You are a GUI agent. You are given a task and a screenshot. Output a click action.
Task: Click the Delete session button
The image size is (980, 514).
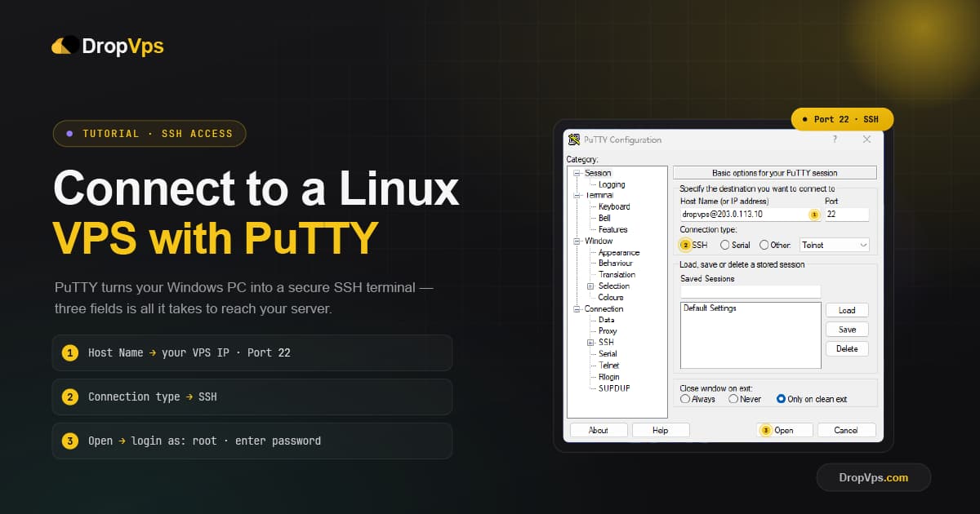pyautogui.click(x=847, y=348)
